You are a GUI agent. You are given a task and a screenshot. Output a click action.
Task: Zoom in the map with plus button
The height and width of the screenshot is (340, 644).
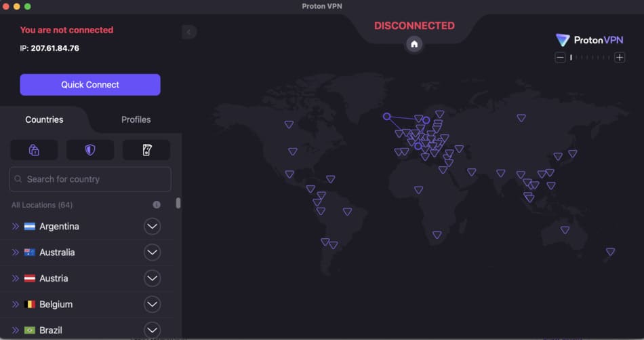click(x=620, y=58)
